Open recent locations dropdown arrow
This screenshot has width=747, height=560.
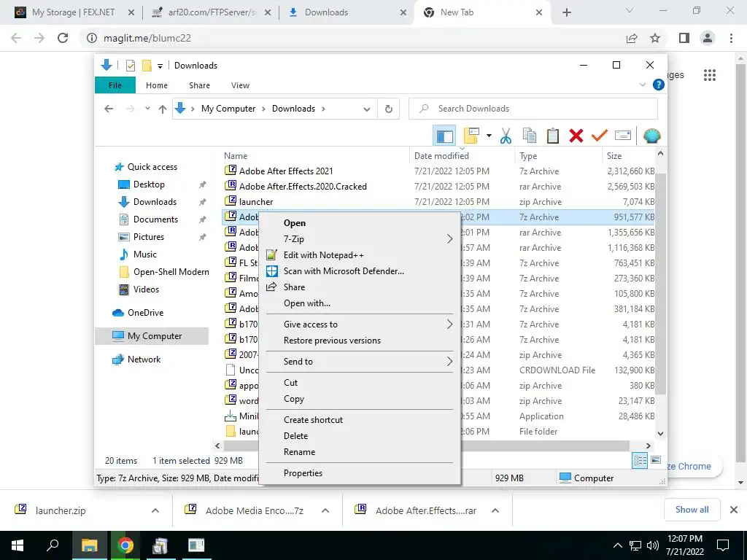[x=147, y=109]
